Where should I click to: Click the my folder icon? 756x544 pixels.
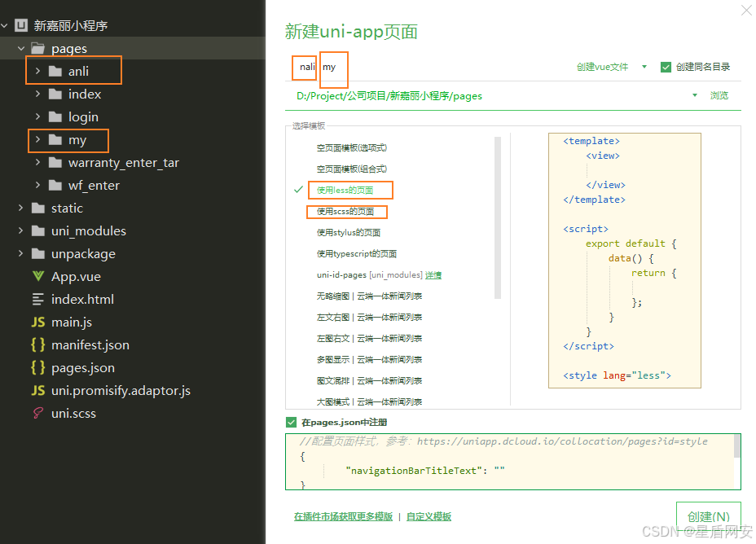click(55, 140)
